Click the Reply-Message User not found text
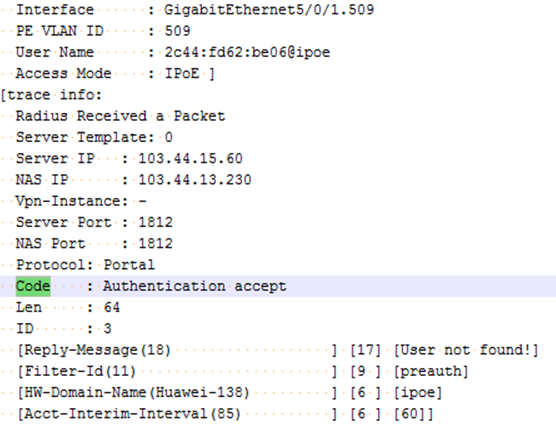Screen dimensions: 556x433 point(466,350)
